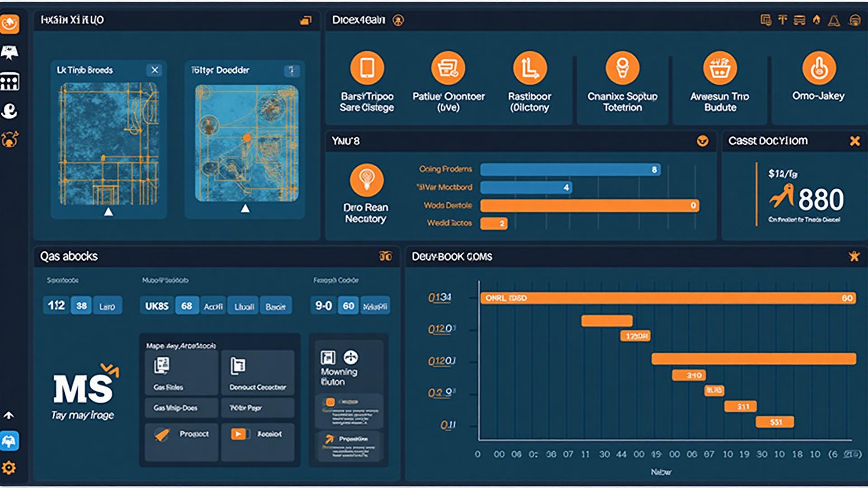
Task: Open settings gear in left sidebar
Action: [x=9, y=468]
